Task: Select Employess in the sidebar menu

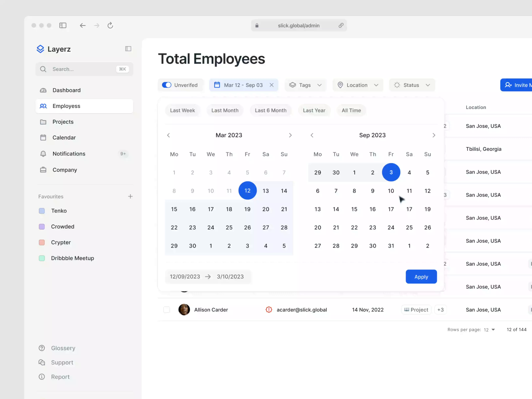Action: [66, 106]
